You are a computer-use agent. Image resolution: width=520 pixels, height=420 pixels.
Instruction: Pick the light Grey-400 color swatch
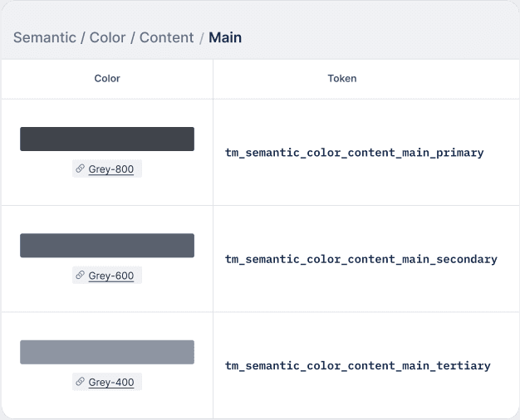tap(107, 352)
